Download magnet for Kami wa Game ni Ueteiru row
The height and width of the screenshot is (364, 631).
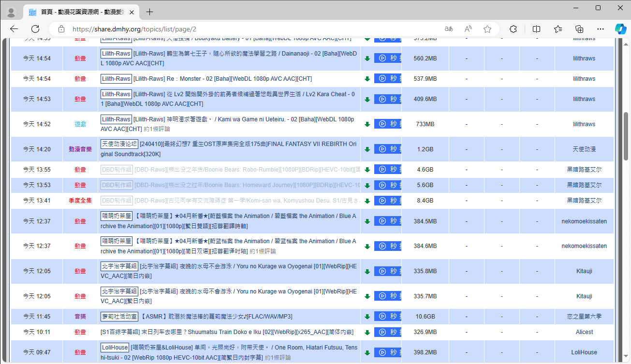367,124
